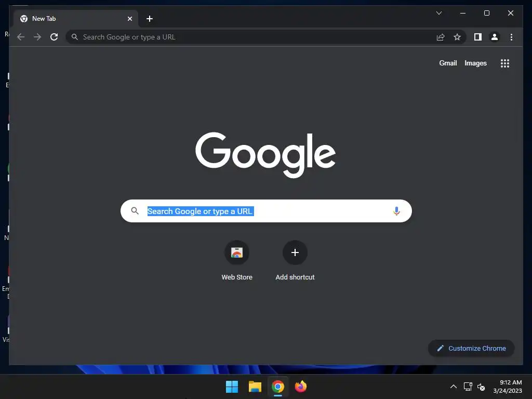532x399 pixels.
Task: Start voice search with microphone icon
Action: (396, 211)
